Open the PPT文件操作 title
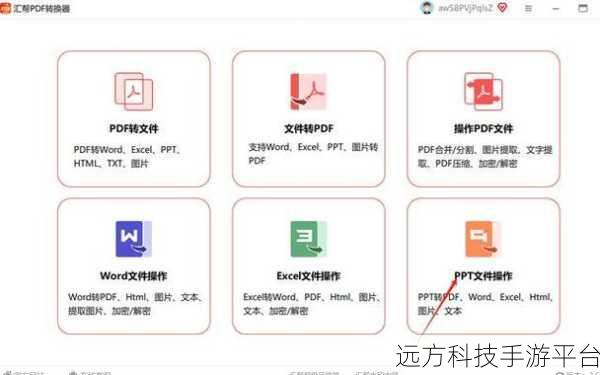Viewport: 600px width, 375px height. 483,276
